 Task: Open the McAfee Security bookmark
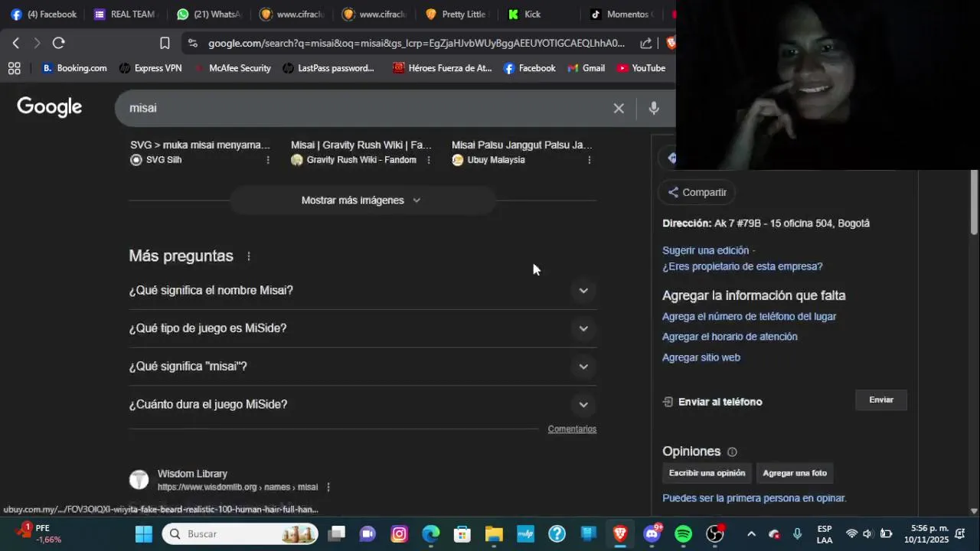click(x=232, y=68)
